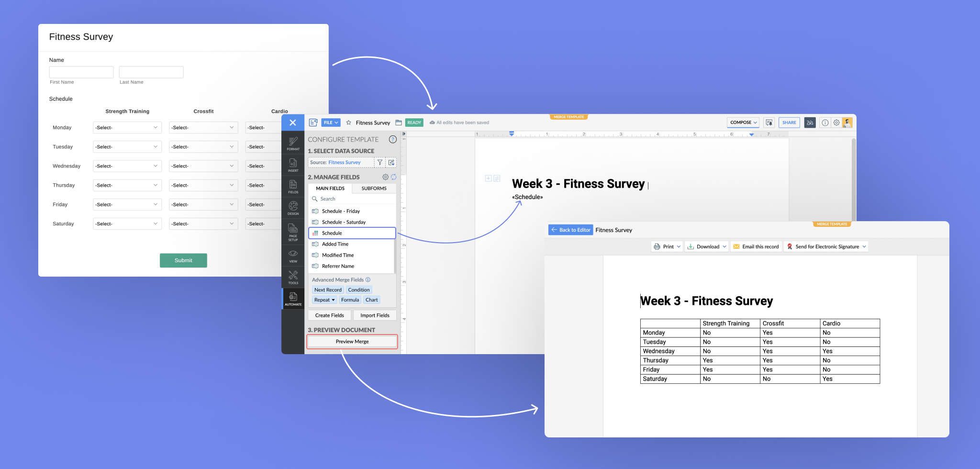Viewport: 980px width, 469px height.
Task: Click the green Submit button
Action: pyautogui.click(x=183, y=260)
